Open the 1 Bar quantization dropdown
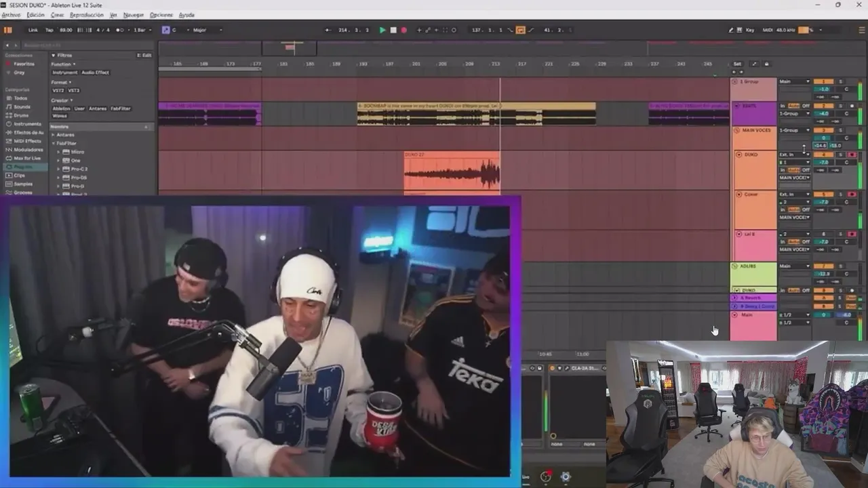 coord(142,30)
